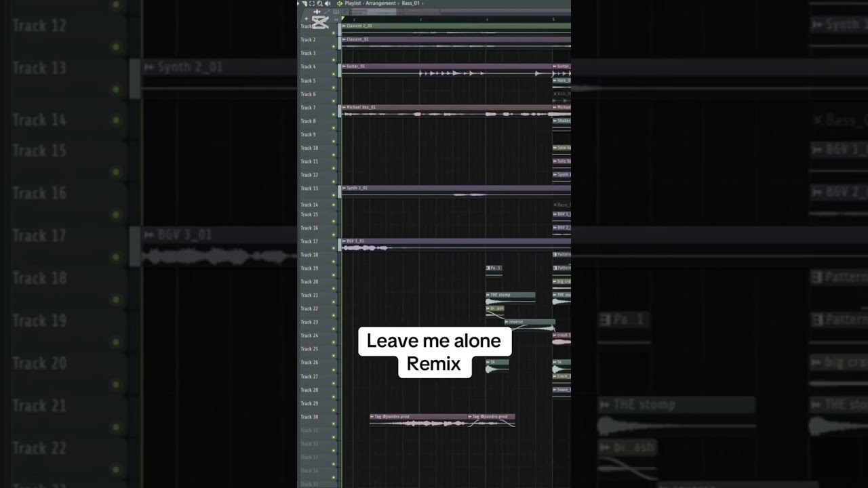
Task: Expand the arrow after Playlist - Arrangement
Action: point(399,3)
